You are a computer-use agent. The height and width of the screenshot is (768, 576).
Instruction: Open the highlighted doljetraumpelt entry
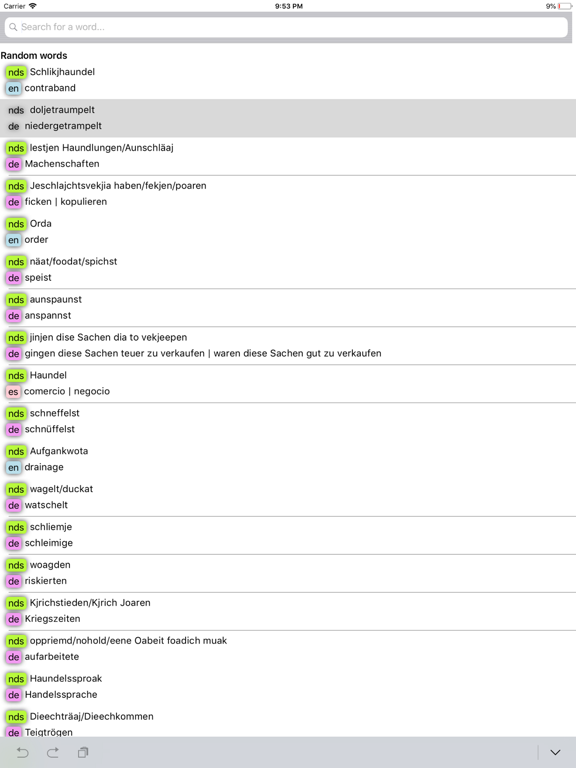pos(288,118)
